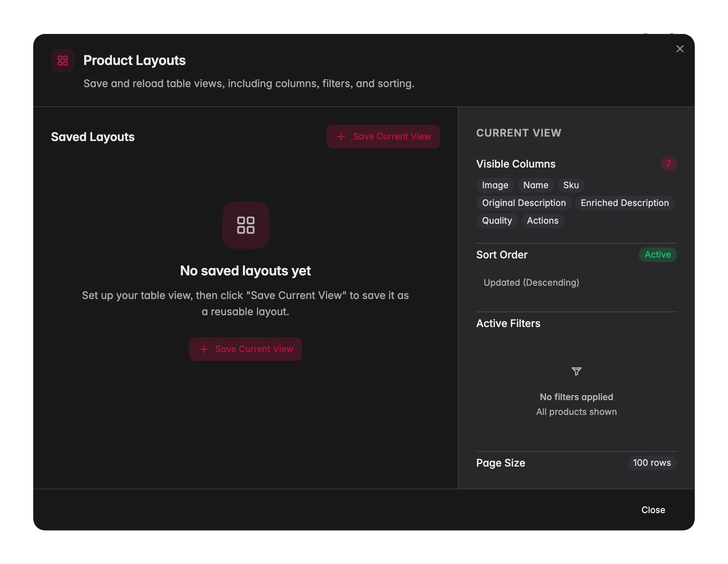Viewport: 728px width, 564px height.
Task: Click the Enriched Description column chip
Action: pyautogui.click(x=625, y=203)
